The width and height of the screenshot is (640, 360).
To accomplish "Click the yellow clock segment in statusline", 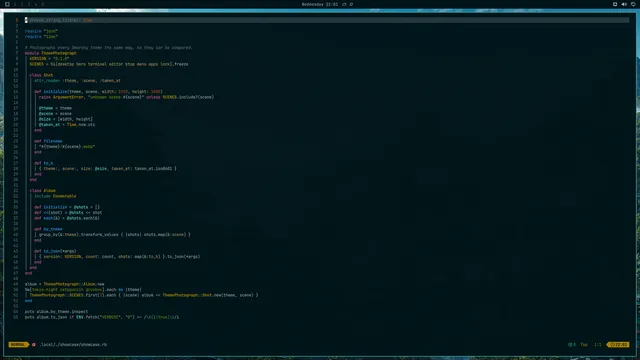I will pos(619,344).
